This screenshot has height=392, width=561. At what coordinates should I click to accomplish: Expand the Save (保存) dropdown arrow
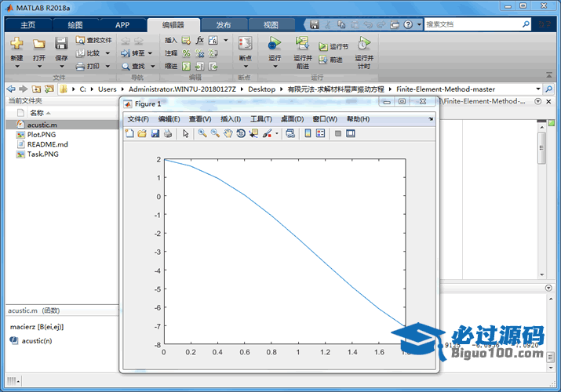click(61, 67)
